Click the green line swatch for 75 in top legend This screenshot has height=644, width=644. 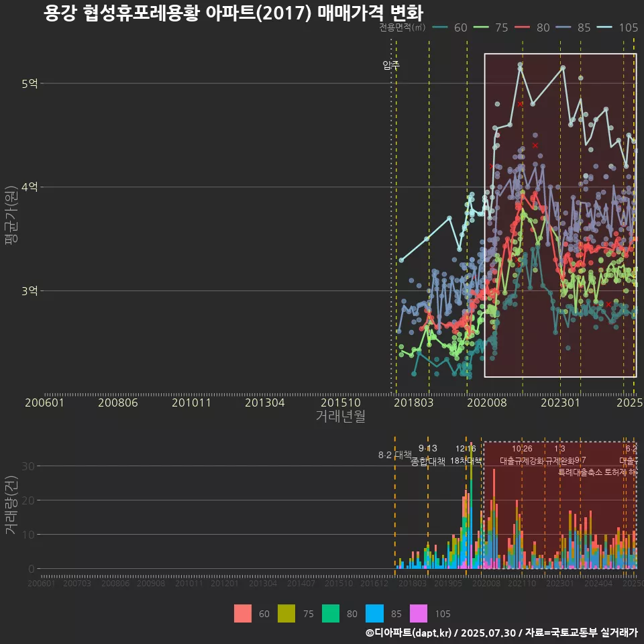(x=481, y=28)
